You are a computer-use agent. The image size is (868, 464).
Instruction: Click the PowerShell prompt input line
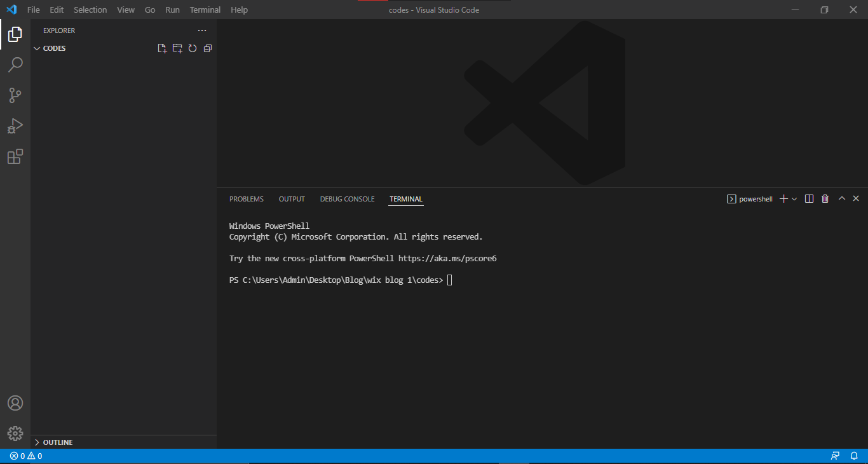pos(341,280)
